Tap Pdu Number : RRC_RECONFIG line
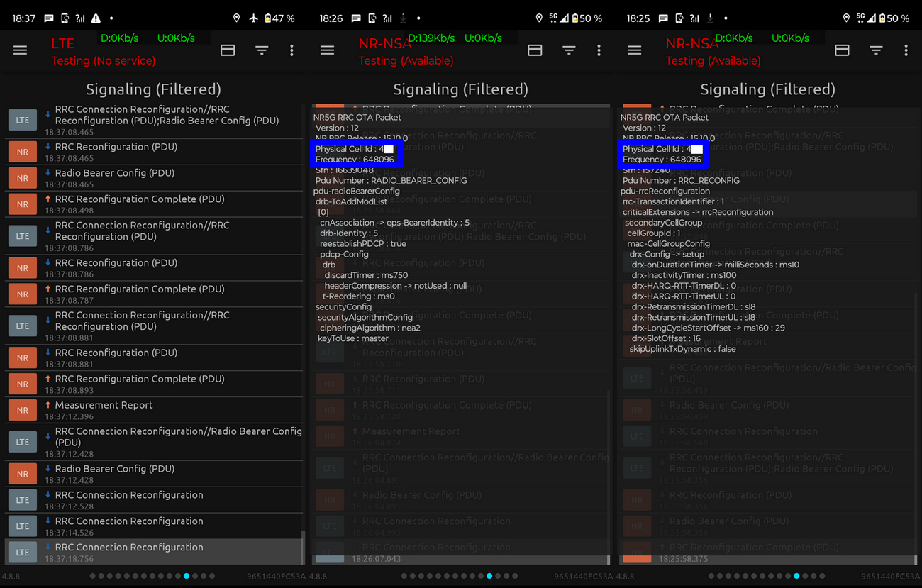The width and height of the screenshot is (922, 588). 681,180
